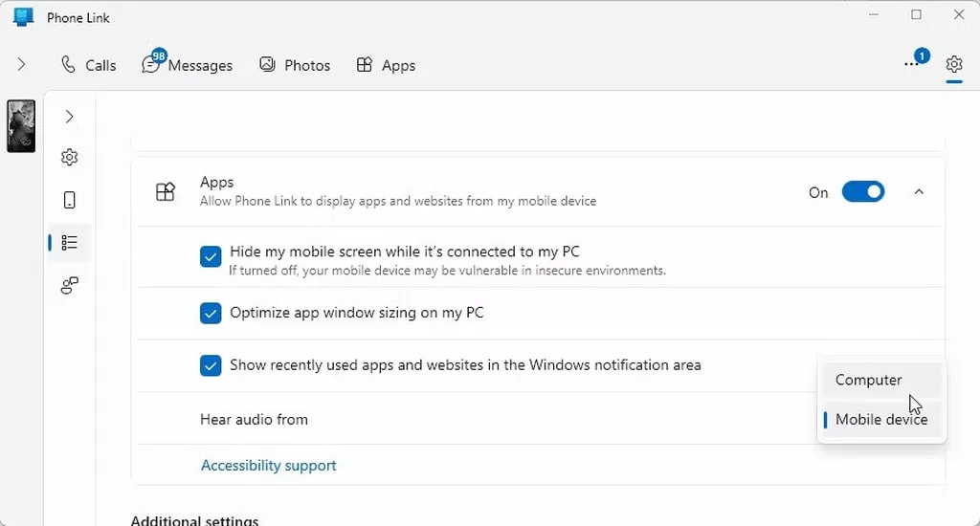Uncheck Hide my mobile screen checkbox

[211, 256]
